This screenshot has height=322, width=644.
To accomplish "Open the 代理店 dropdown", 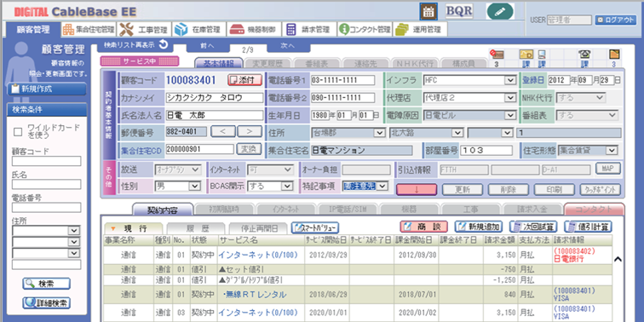I will (x=510, y=98).
